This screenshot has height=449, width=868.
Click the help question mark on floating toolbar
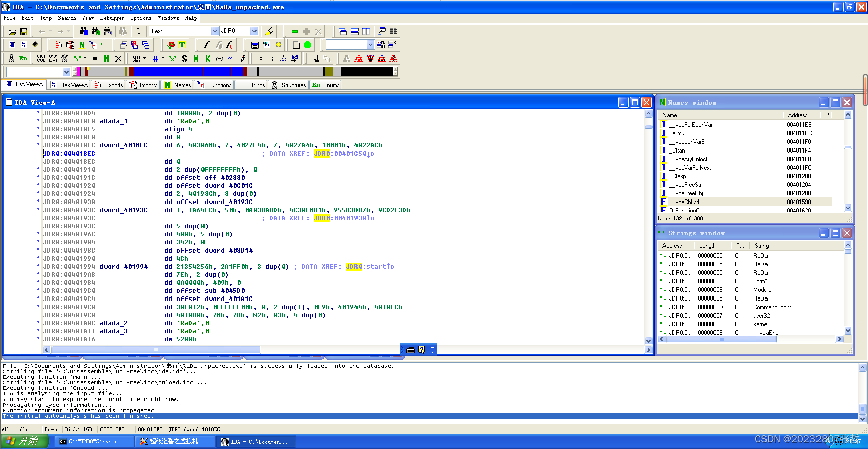[422, 350]
